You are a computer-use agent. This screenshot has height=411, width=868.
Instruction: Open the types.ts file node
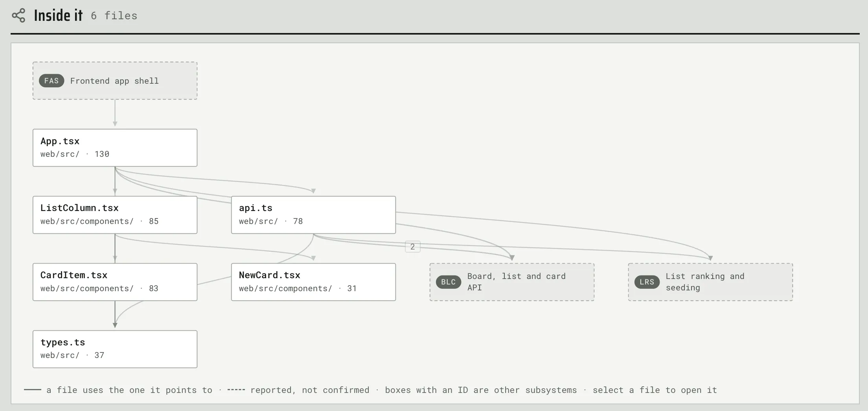115,349
